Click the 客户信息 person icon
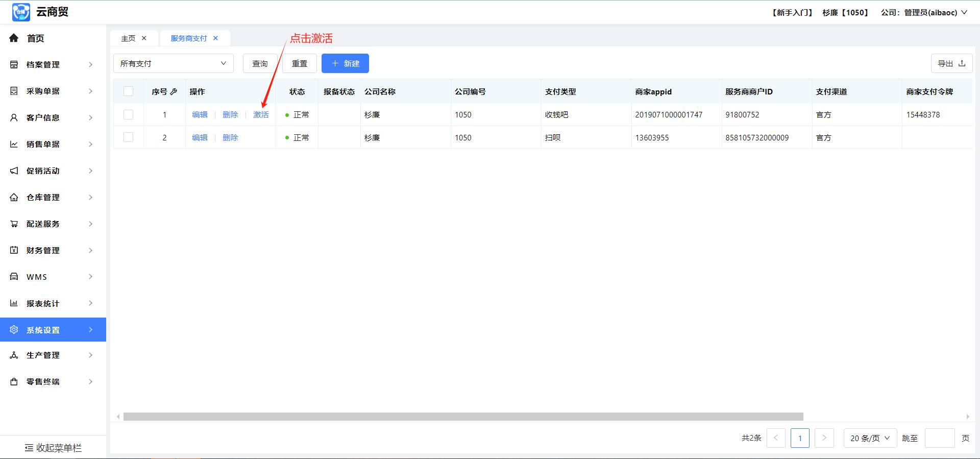The image size is (980, 459). [14, 118]
